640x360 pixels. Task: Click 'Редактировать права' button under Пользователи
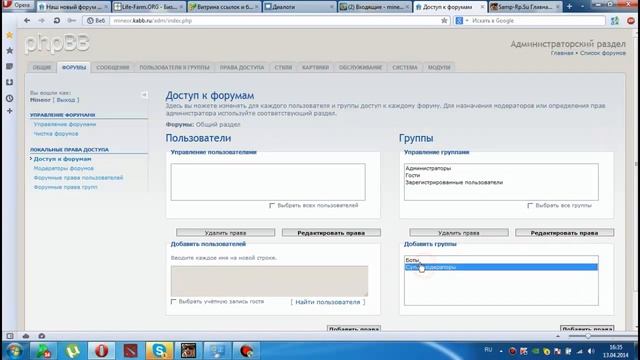[x=331, y=233]
